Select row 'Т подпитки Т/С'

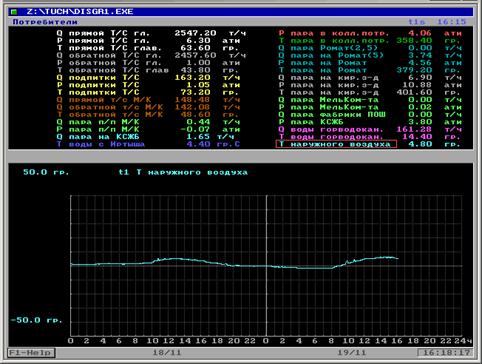click(148, 92)
